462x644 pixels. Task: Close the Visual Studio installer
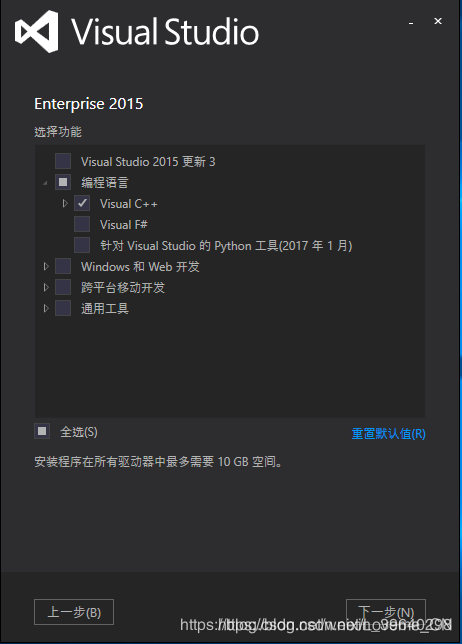438,21
